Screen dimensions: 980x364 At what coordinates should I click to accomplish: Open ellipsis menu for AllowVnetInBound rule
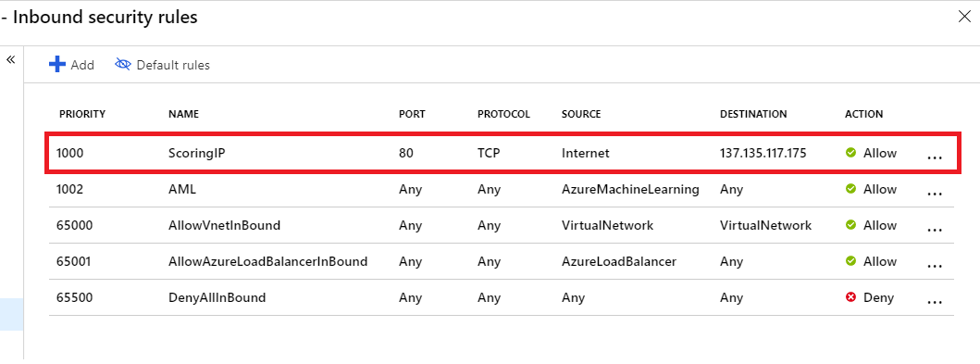[935, 230]
